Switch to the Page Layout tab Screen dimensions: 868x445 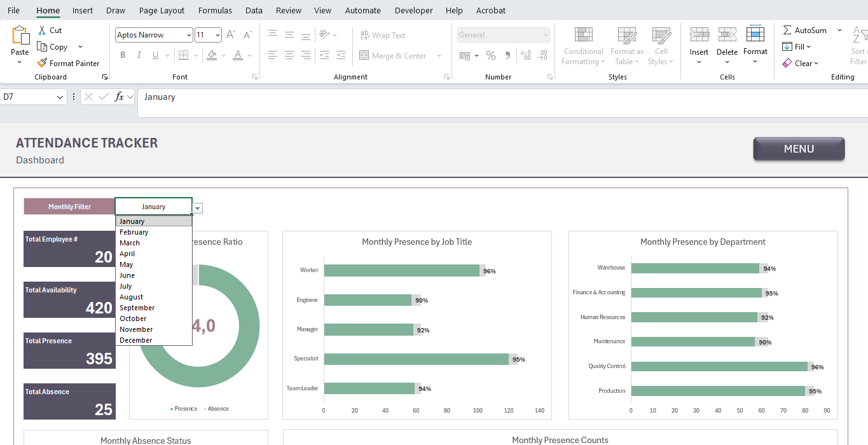point(162,10)
